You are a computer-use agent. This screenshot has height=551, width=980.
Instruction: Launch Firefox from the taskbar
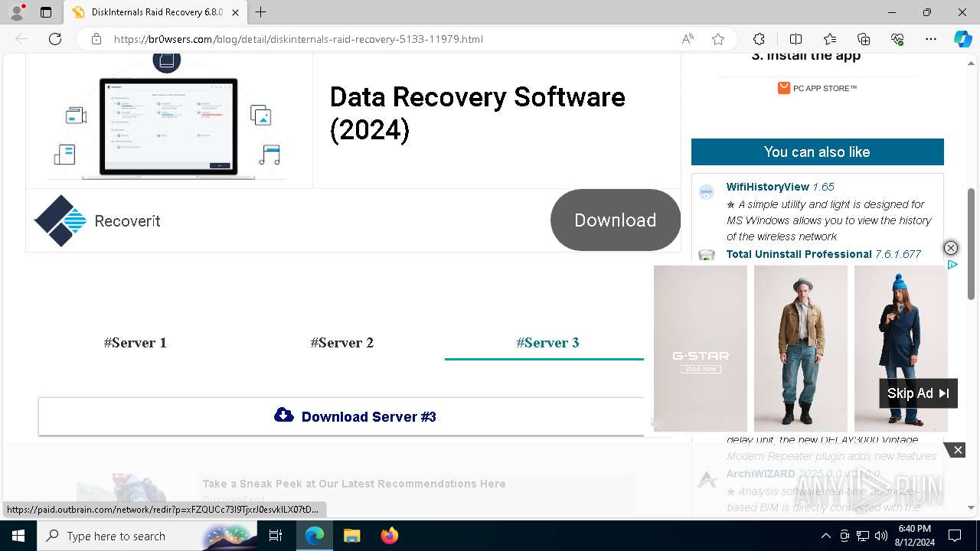[x=389, y=536]
